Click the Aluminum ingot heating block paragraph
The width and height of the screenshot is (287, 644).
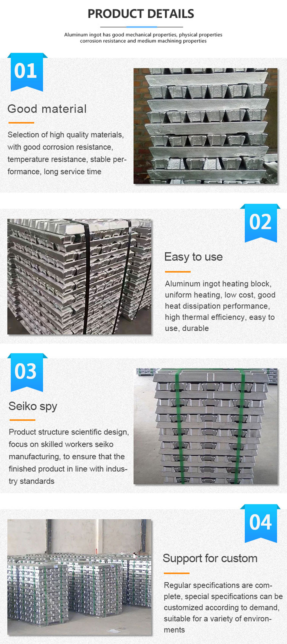click(x=220, y=306)
